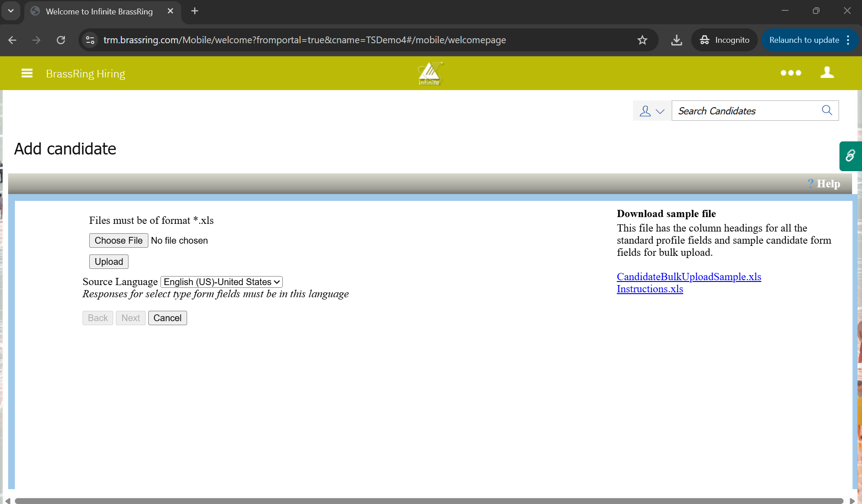
Task: Click the horizontal scrollbar at bottom
Action: click(x=428, y=500)
